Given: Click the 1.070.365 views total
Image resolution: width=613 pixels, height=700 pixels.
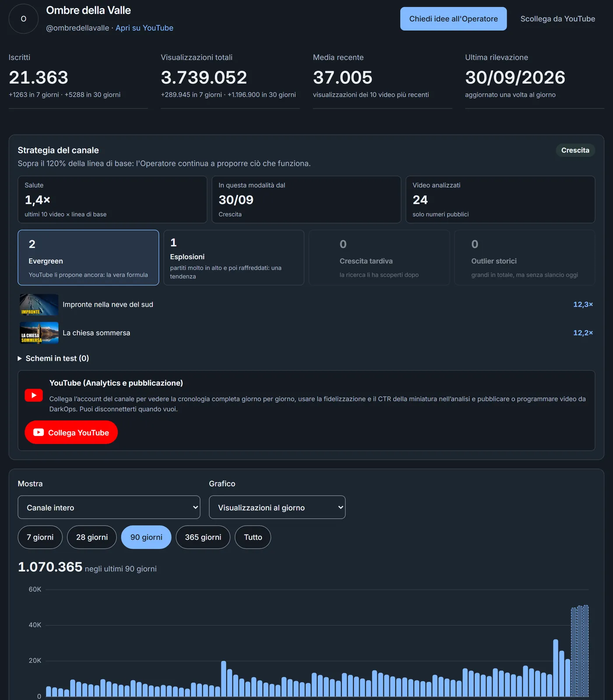Looking at the screenshot, I should point(50,567).
